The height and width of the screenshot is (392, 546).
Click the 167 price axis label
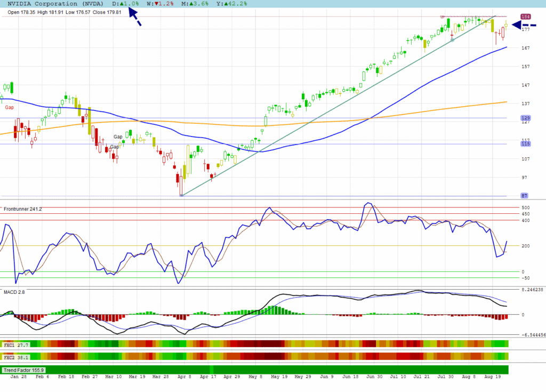point(525,48)
